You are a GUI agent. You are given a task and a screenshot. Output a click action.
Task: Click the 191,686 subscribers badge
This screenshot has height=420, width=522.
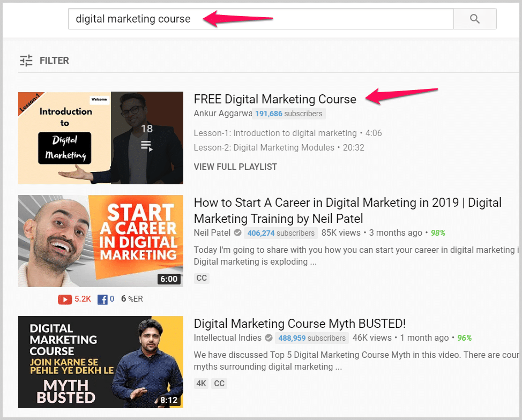pyautogui.click(x=289, y=114)
